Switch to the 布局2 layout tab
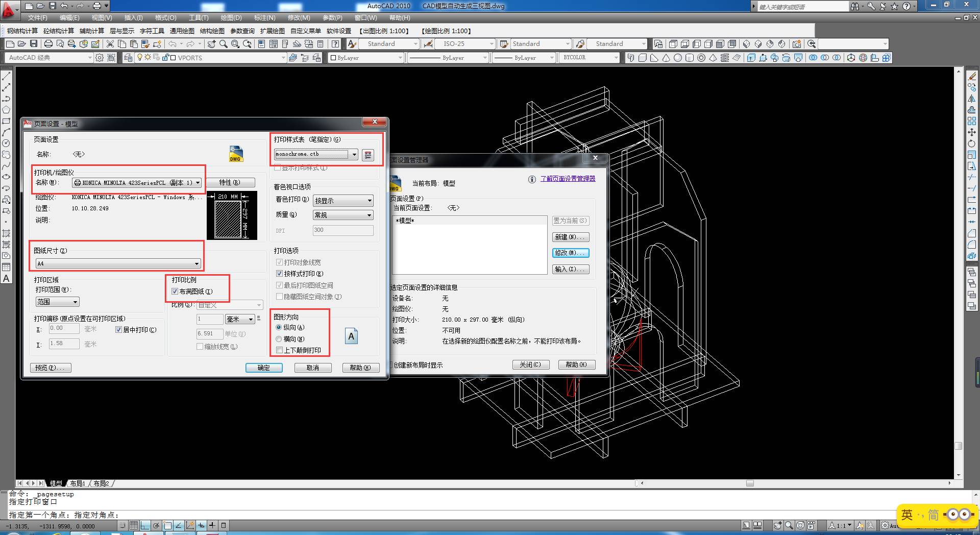Viewport: 980px width, 535px height. click(101, 483)
